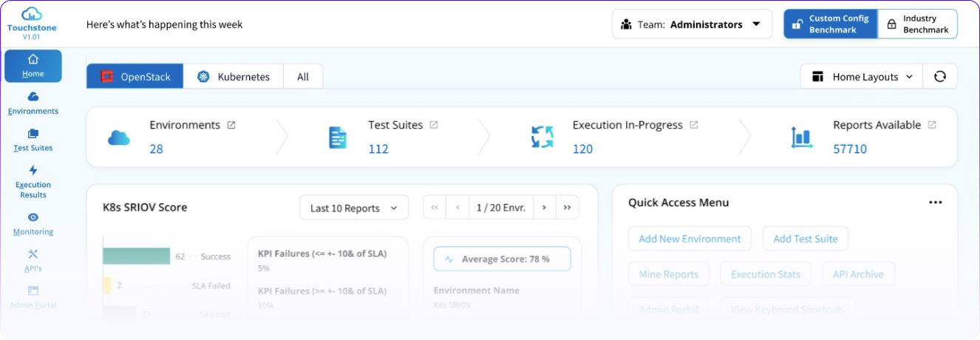
Task: Switch to Industry Benchmark mode
Action: [917, 24]
